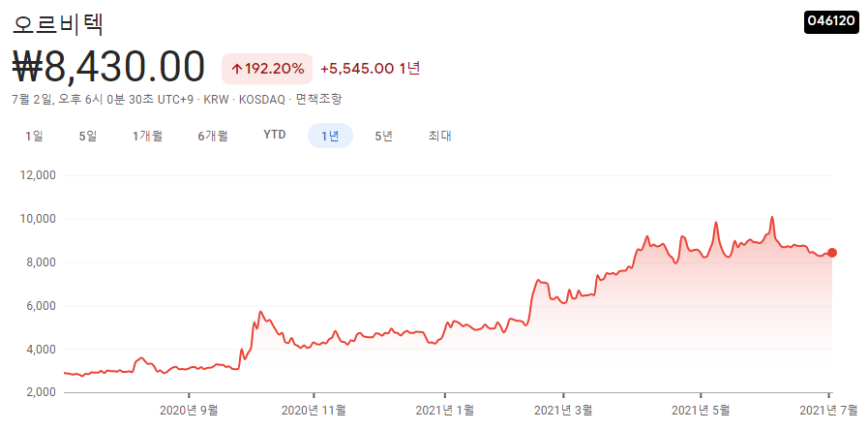Click the KOSDAQ exchange text
Image resolution: width=868 pixels, height=430 pixels.
tap(262, 100)
